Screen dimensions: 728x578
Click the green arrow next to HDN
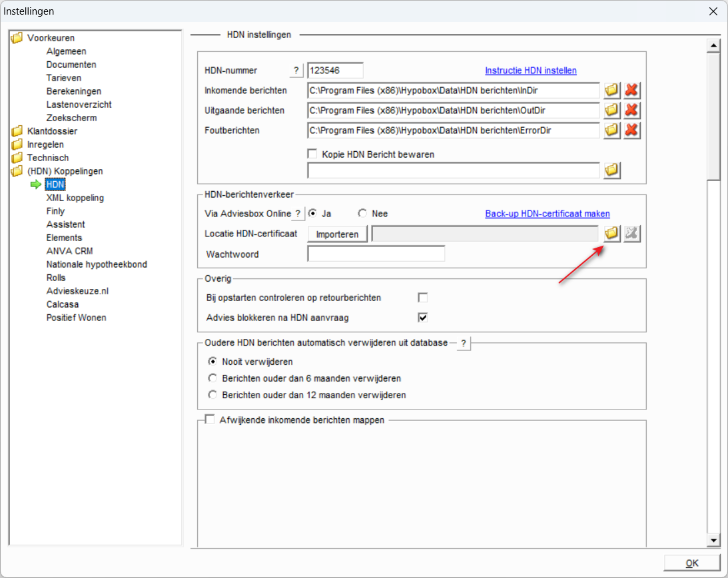(36, 184)
